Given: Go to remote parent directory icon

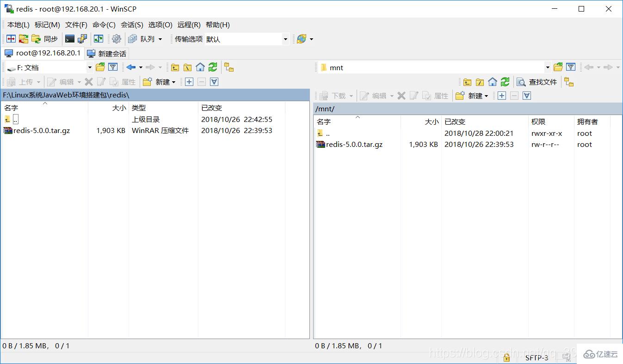Looking at the screenshot, I should tap(468, 82).
